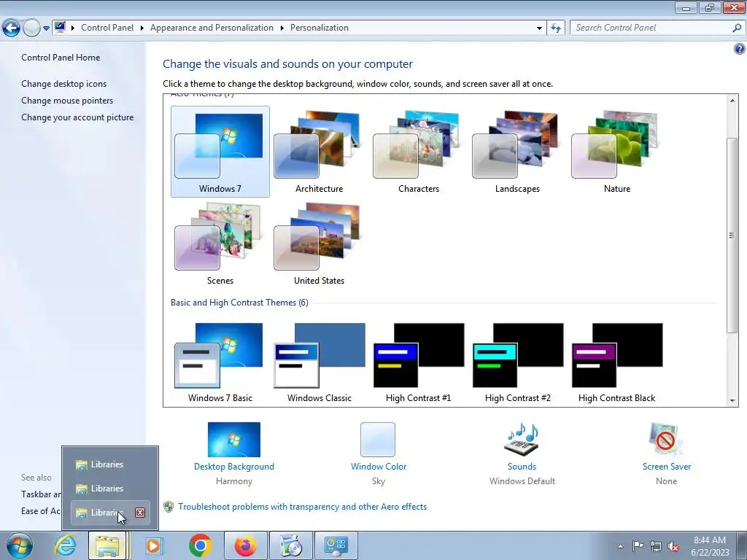Show hidden tray icons arrow
This screenshot has width=747, height=560.
(x=620, y=546)
